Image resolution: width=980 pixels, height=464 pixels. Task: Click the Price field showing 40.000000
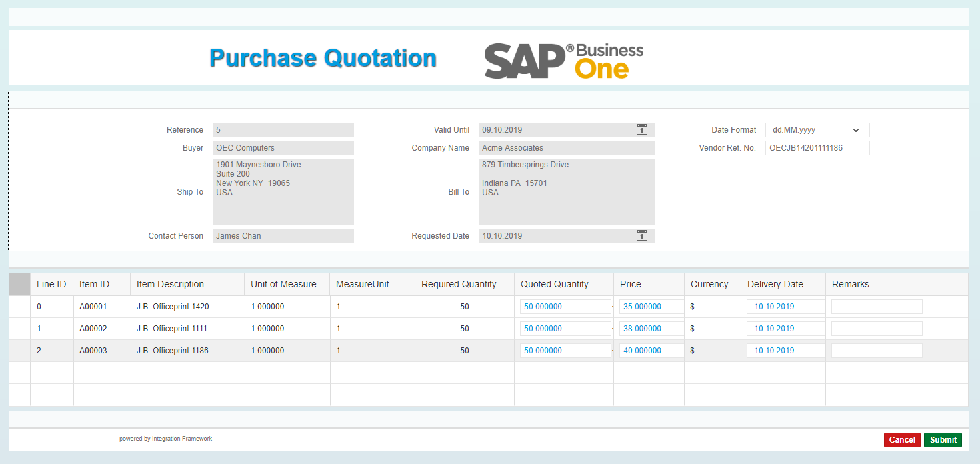click(651, 351)
